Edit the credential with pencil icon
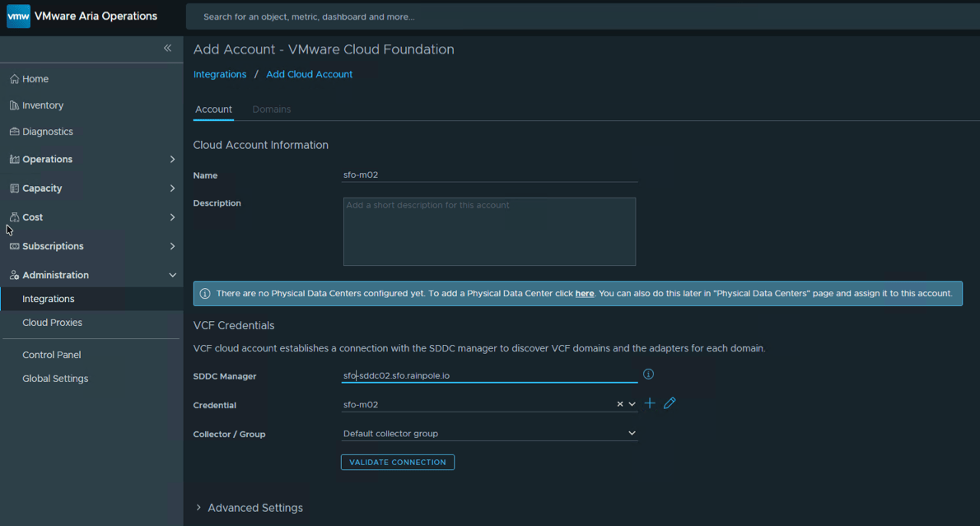980x526 pixels. click(x=670, y=403)
